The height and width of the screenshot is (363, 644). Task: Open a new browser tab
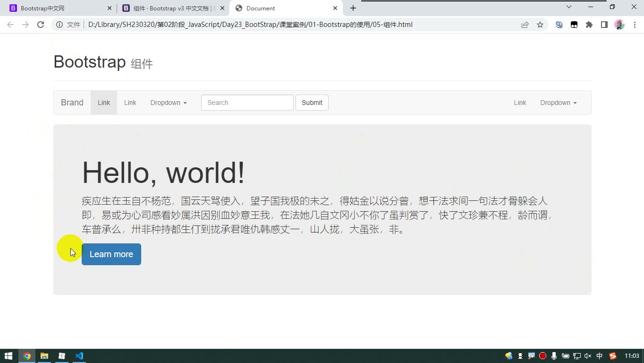[x=353, y=8]
